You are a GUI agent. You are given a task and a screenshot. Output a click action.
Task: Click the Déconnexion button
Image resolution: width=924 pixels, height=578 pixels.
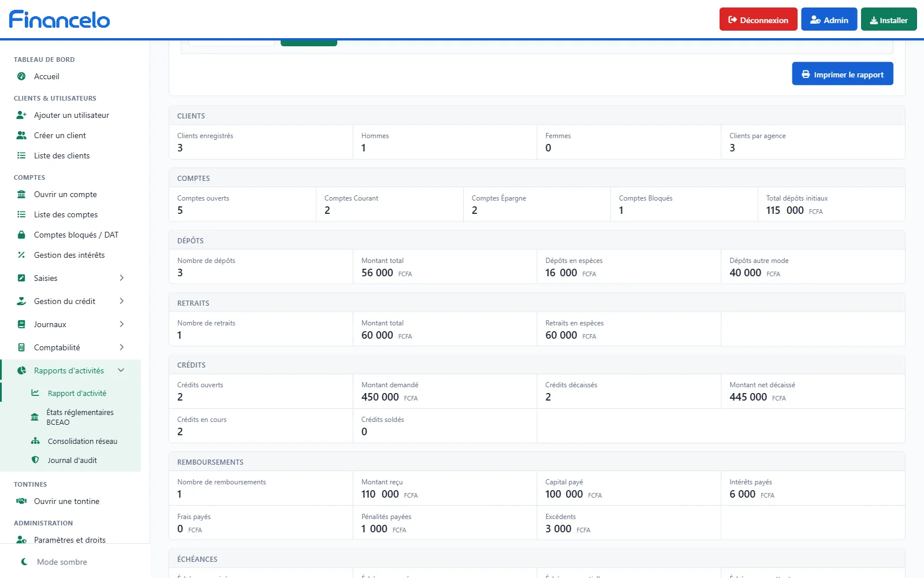758,19
